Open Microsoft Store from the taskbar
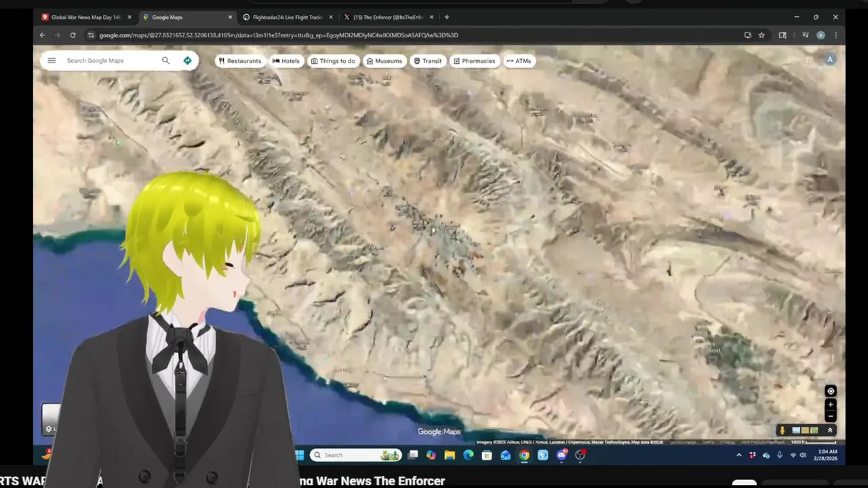Screen dimensions: 868x488 coord(487,455)
